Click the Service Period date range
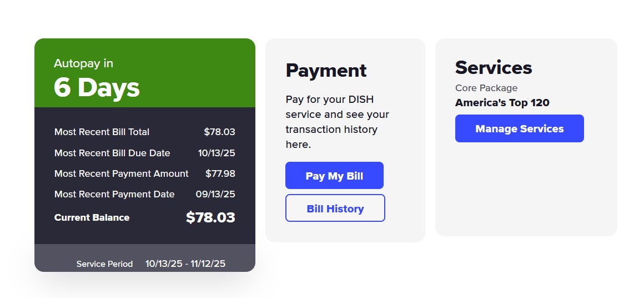The image size is (644, 298). [x=185, y=264]
